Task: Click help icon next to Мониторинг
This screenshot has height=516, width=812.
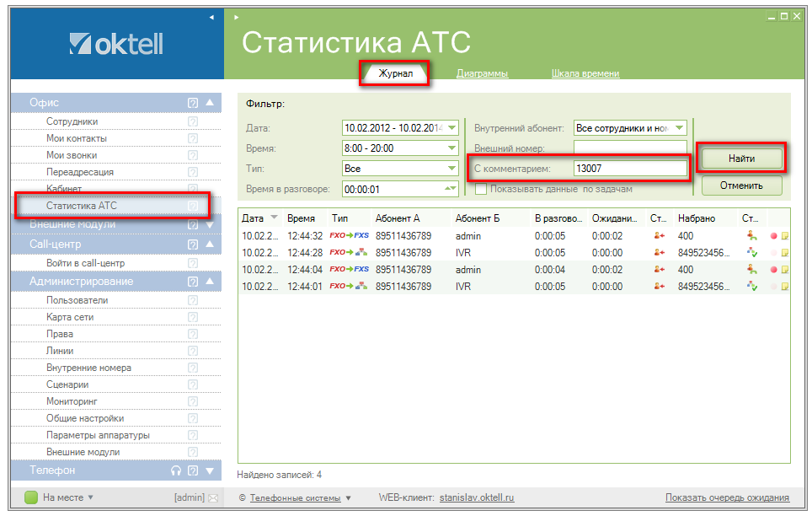Action: (x=193, y=401)
